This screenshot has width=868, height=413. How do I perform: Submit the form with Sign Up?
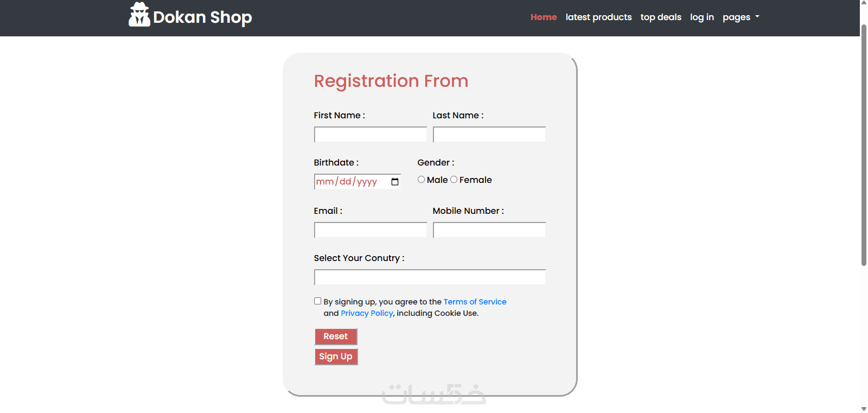pyautogui.click(x=336, y=357)
